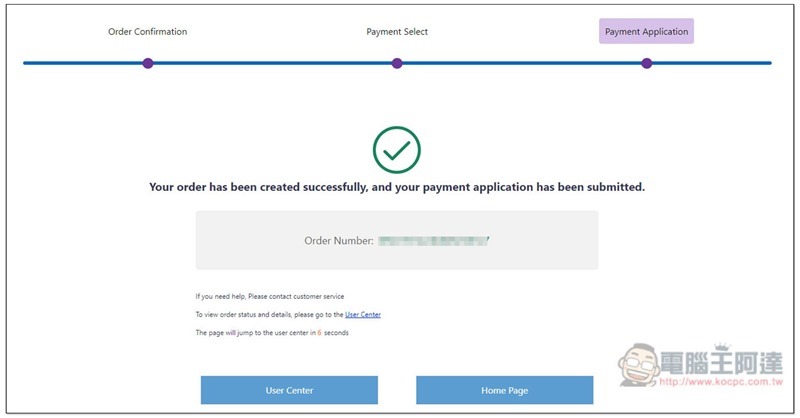Select the Payment Select step label
This screenshot has width=800, height=418.
397,32
